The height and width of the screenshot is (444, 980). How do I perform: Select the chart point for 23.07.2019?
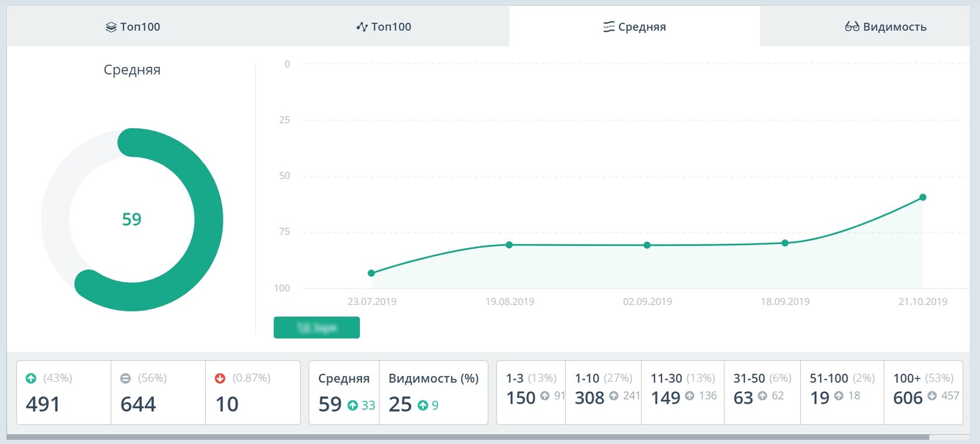[372, 273]
